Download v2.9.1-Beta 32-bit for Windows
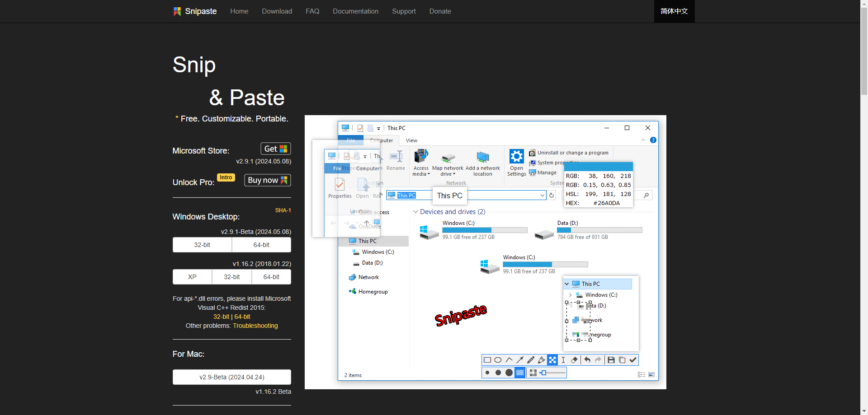868x415 pixels. 202,245
